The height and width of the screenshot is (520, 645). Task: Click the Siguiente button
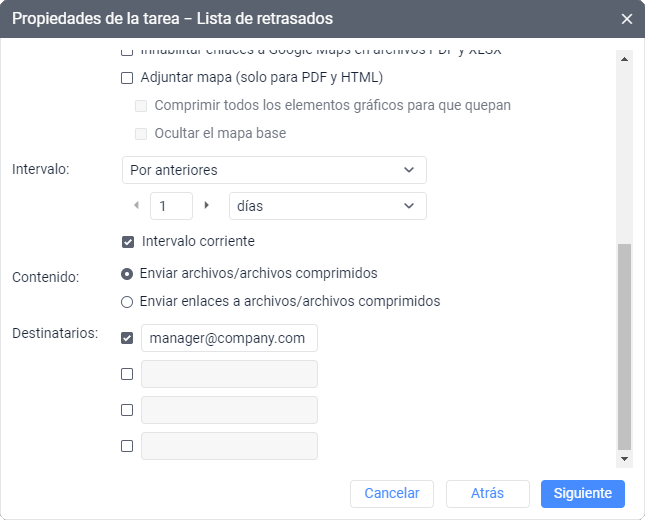[x=582, y=493]
